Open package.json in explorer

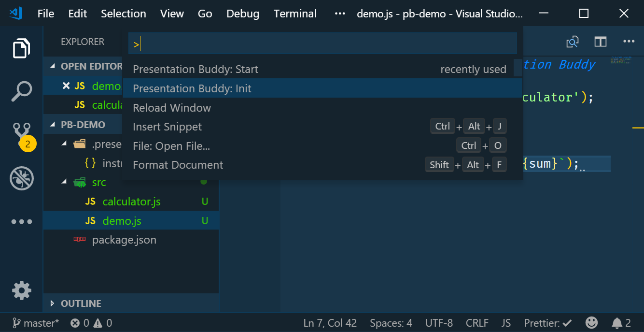[131, 240]
